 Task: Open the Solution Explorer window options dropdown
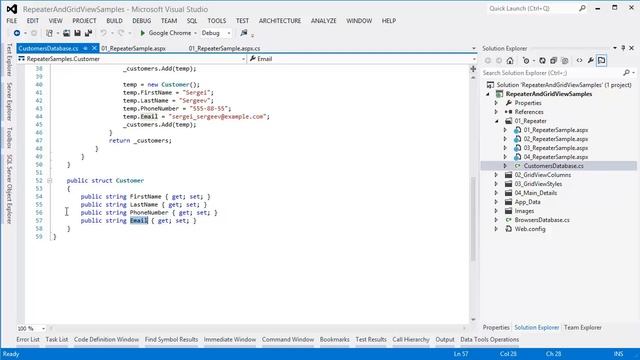[615, 48]
